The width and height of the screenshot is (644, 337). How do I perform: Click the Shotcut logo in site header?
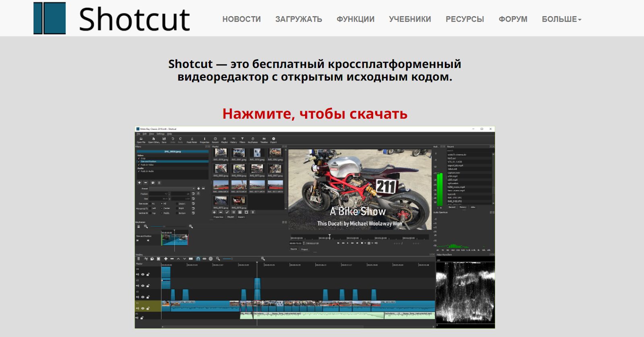tap(111, 18)
